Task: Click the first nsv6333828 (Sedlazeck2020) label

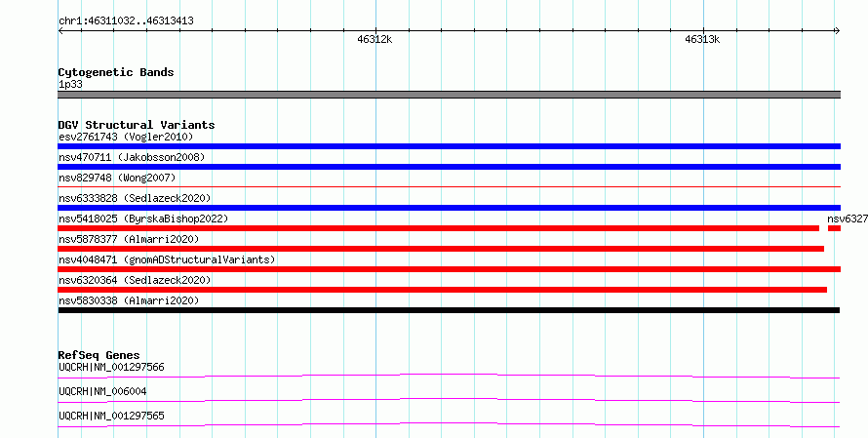Action: point(135,198)
